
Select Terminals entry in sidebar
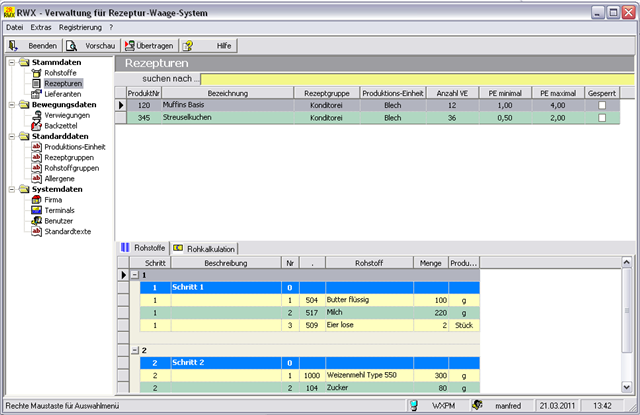(58, 210)
